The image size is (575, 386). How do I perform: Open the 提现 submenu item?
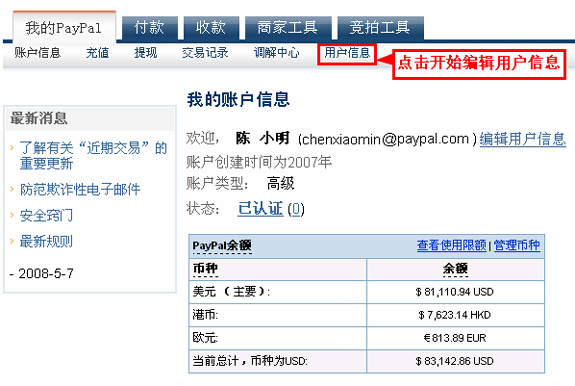[146, 53]
